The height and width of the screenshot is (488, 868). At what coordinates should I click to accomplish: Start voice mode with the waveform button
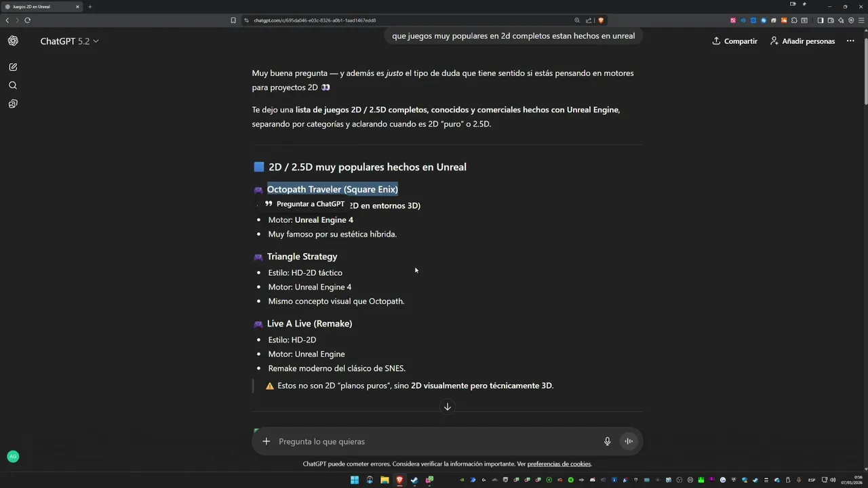(x=629, y=441)
